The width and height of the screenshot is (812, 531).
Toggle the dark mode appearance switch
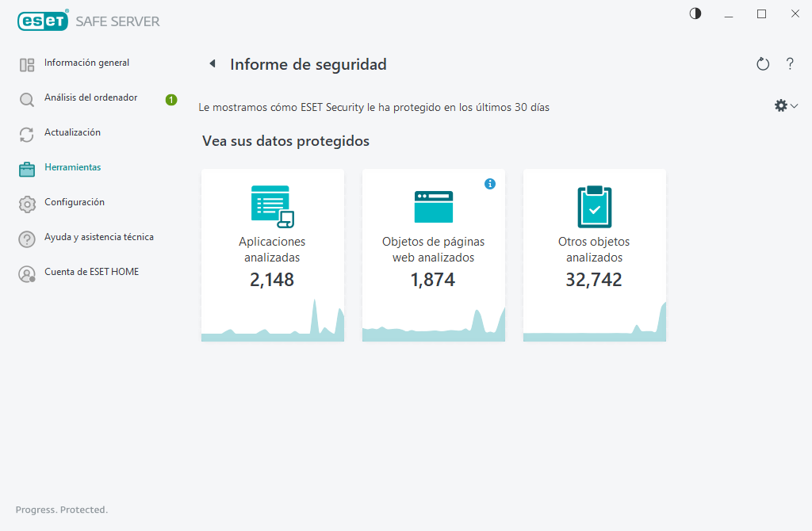click(x=695, y=13)
